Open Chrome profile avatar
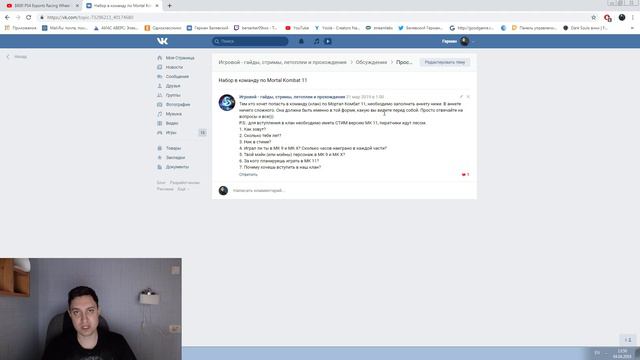 click(622, 18)
